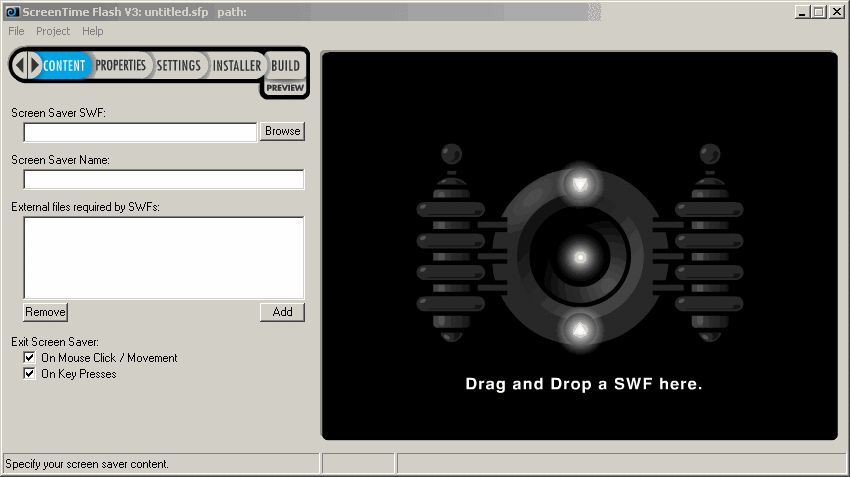Switch to the Content tab

click(64, 66)
